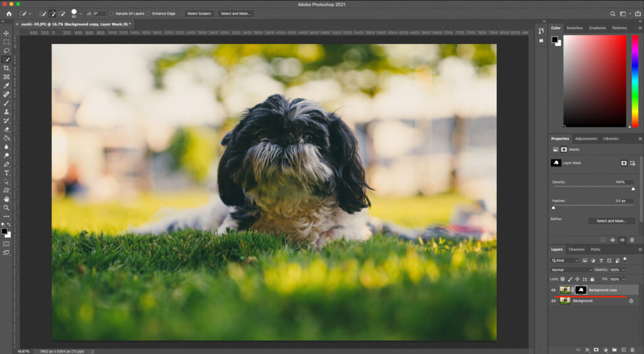Select the Horizontal Type tool

click(x=6, y=173)
